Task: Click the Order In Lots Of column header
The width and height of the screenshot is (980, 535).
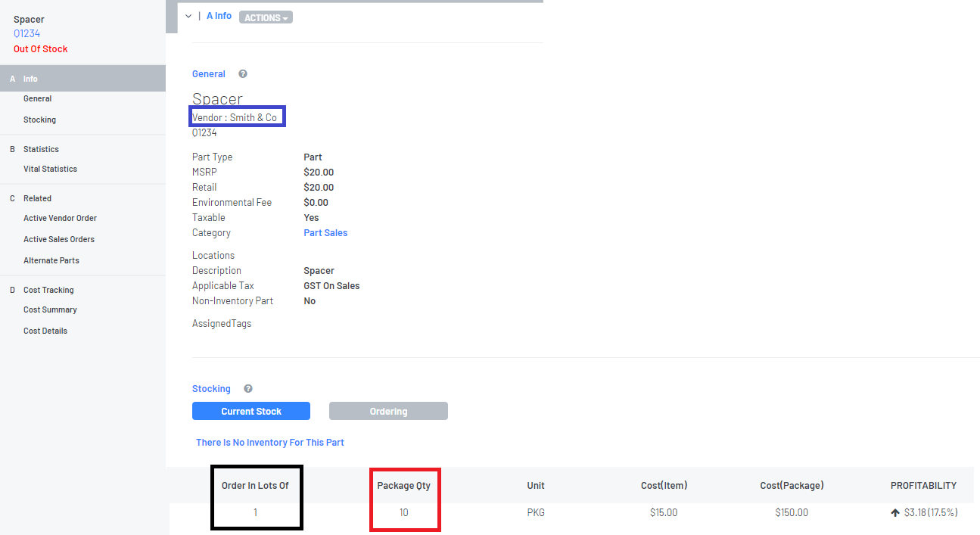Action: click(x=255, y=486)
